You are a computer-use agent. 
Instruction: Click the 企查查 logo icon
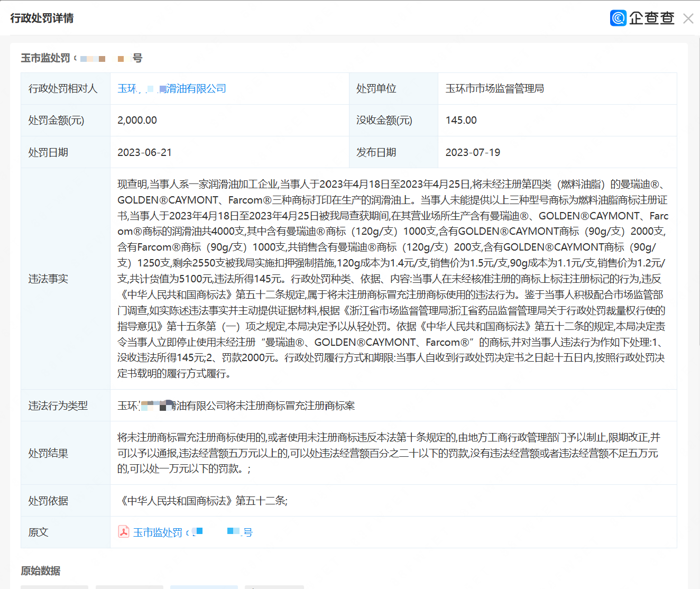[x=618, y=18]
